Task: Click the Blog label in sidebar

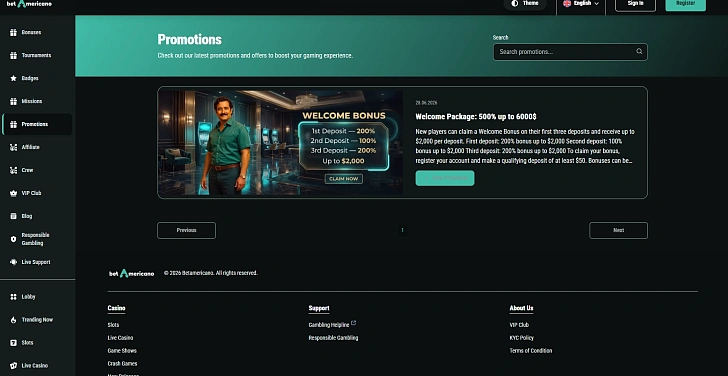Action: (x=27, y=216)
